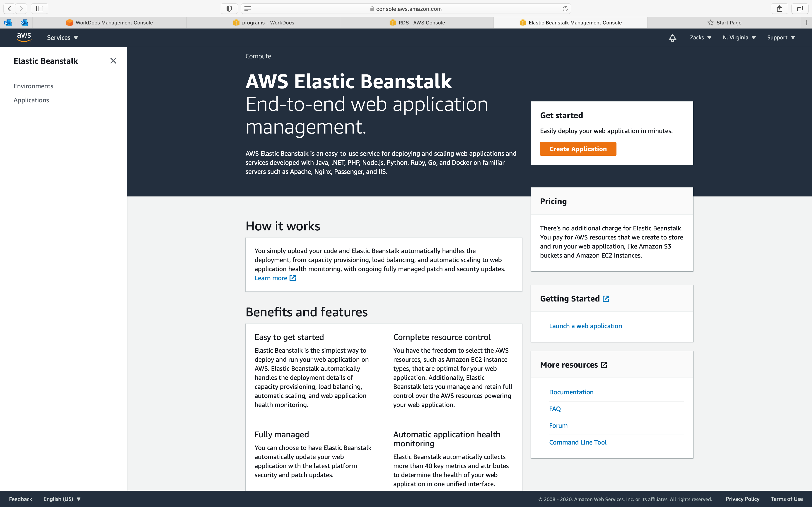Click the Safari sidebar toggle icon
Viewport: 812px width, 507px height.
tap(40, 9)
